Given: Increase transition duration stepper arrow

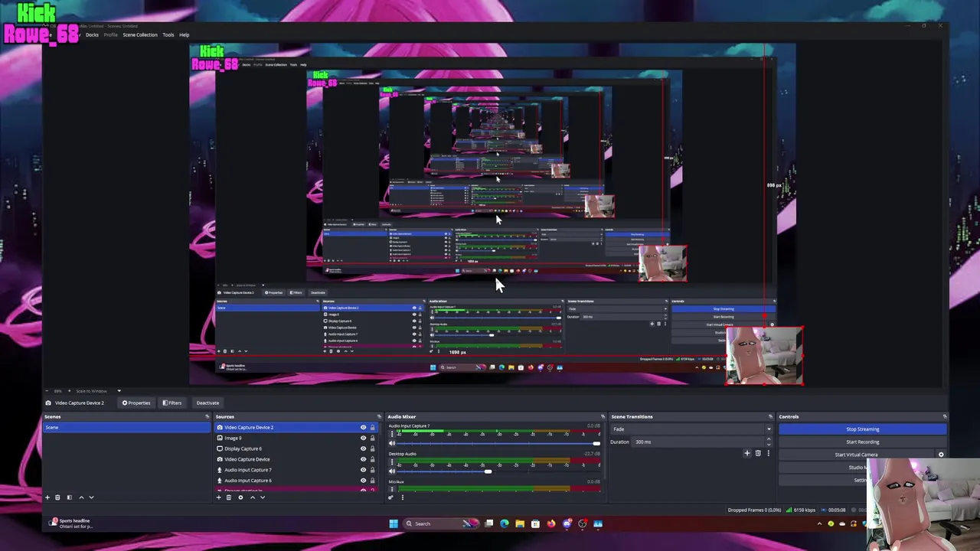Looking at the screenshot, I should [x=769, y=440].
